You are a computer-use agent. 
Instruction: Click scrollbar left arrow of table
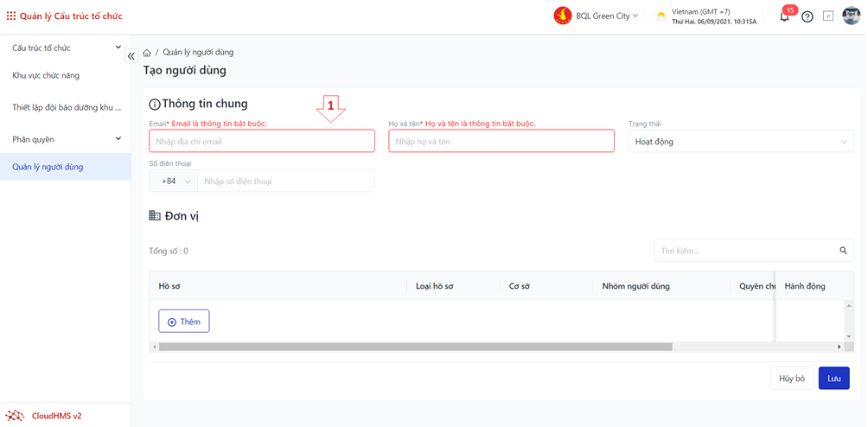153,347
